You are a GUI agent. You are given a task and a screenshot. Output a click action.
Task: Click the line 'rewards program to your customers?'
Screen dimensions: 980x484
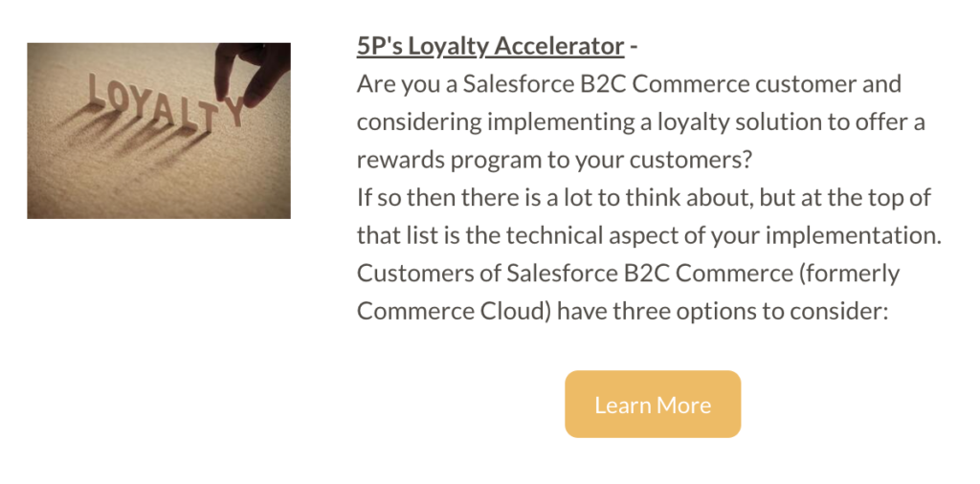(554, 160)
